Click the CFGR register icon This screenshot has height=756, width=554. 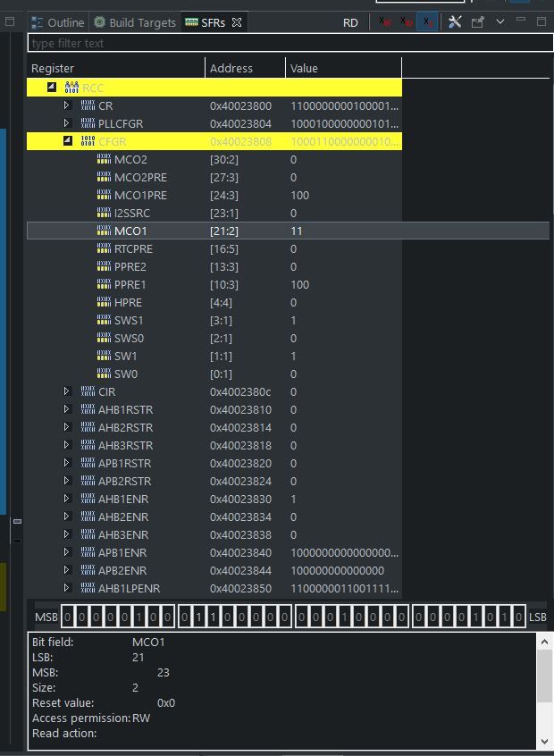(x=88, y=141)
